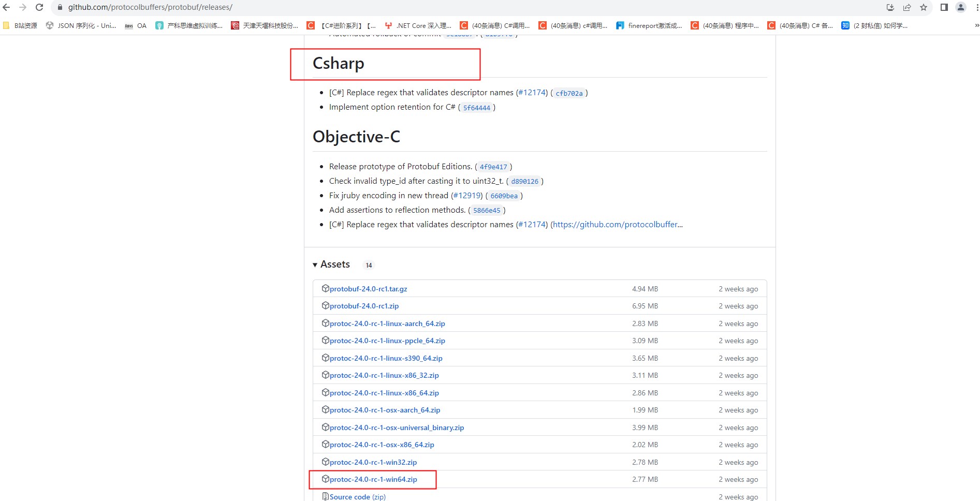Click '2 weeks ago' in the Source code row

click(738, 497)
